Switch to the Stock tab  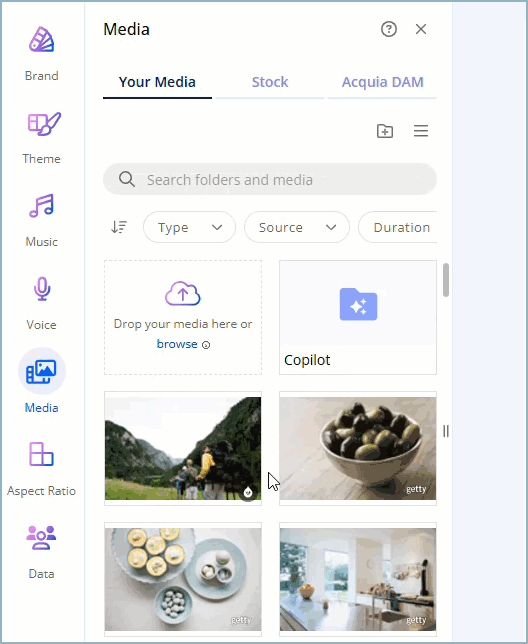(270, 82)
